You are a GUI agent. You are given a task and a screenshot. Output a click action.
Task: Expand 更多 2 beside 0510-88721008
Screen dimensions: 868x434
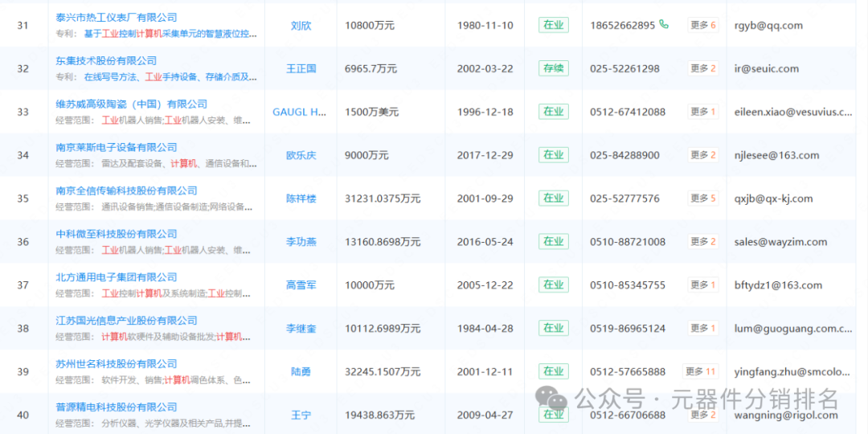(x=703, y=241)
